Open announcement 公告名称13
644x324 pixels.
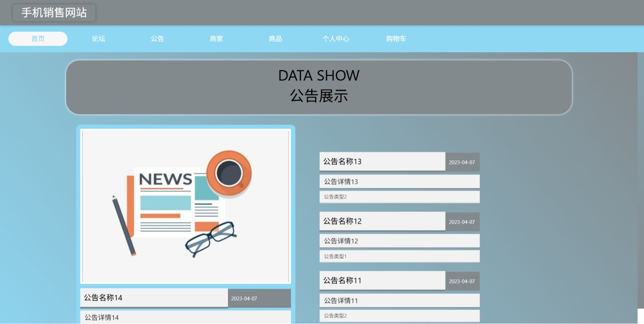click(x=382, y=161)
